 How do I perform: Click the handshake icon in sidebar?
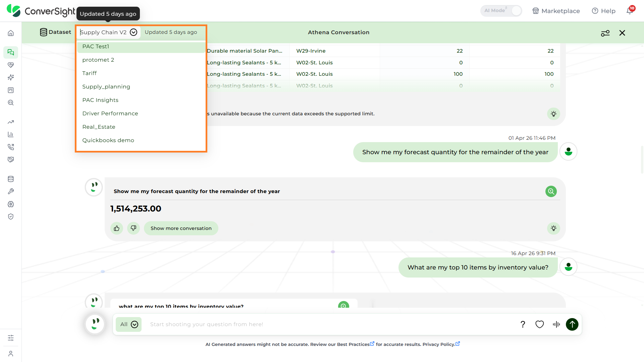point(11,160)
